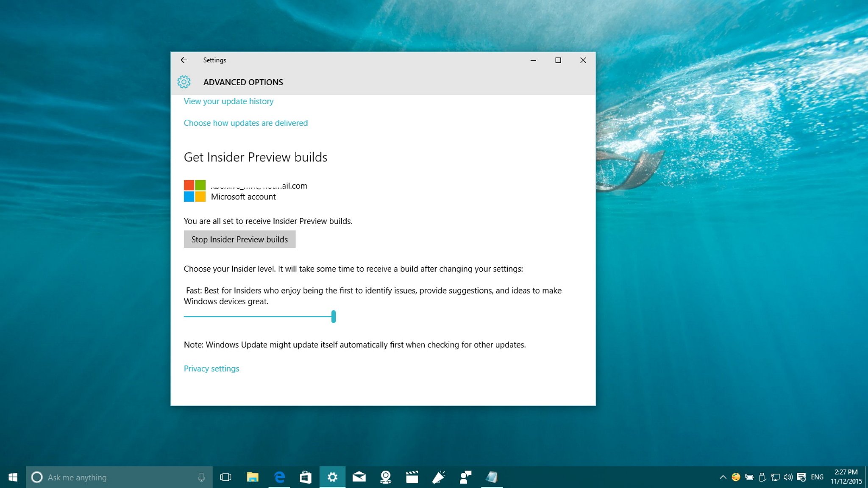The width and height of the screenshot is (868, 488).
Task: Open Windows Store icon
Action: click(x=305, y=477)
